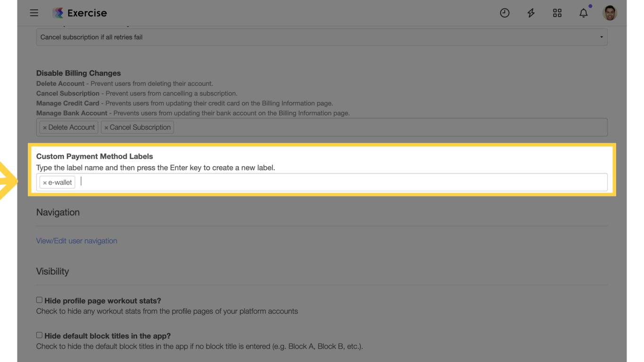This screenshot has width=644, height=362.
Task: Click the Disable Billing Changes heading
Action: pos(78,74)
